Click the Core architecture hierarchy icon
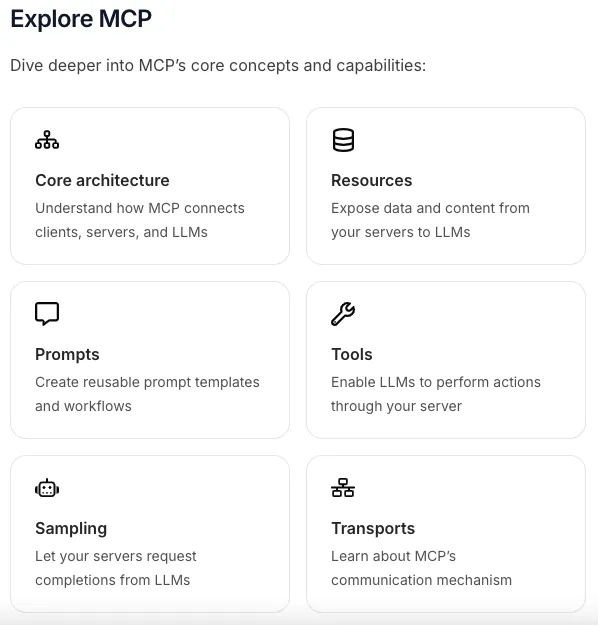The image size is (609, 625). click(x=47, y=140)
